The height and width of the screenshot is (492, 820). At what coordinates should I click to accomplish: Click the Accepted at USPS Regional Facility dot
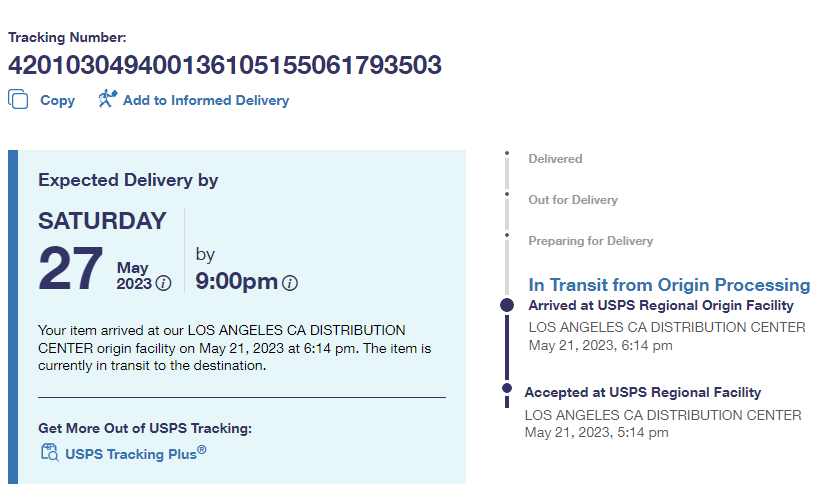(x=506, y=388)
